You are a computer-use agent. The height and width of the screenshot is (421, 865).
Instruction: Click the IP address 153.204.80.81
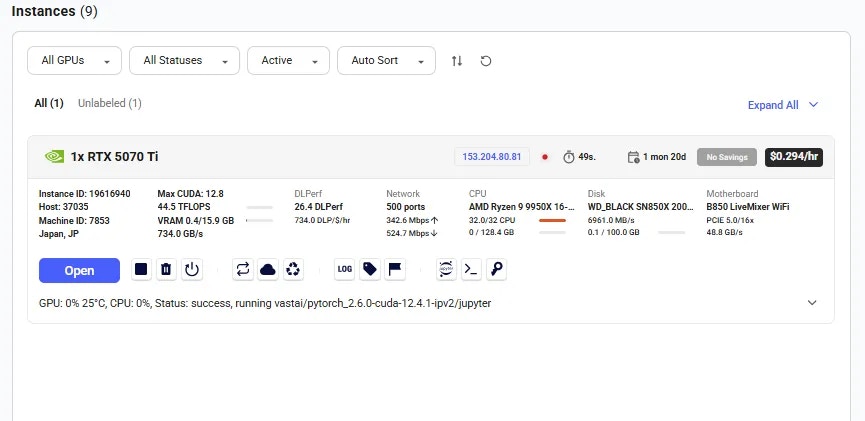492,157
